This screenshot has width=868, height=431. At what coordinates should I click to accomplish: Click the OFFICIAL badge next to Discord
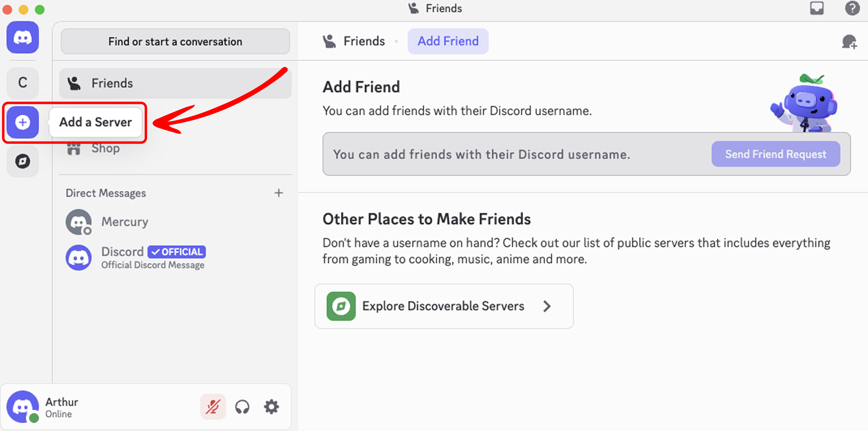pyautogui.click(x=177, y=251)
